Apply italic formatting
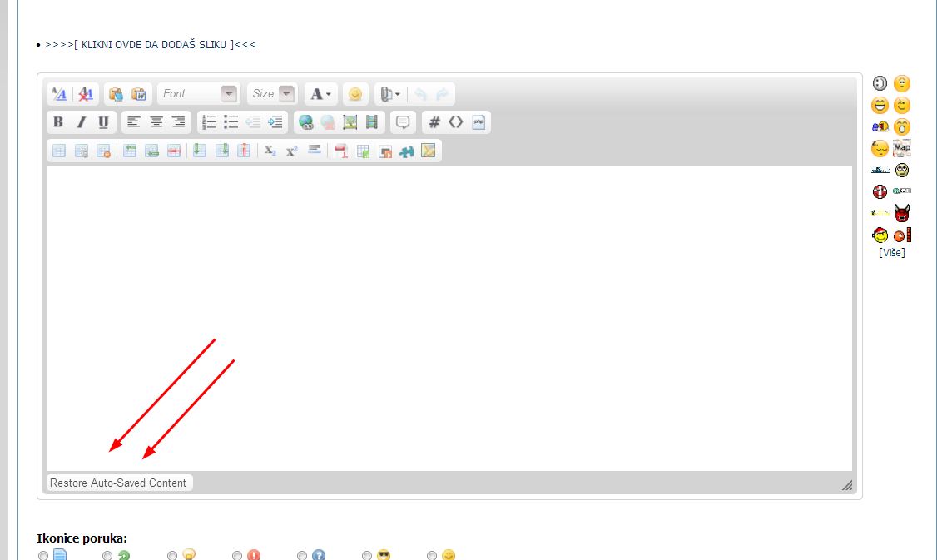The width and height of the screenshot is (937, 560). click(x=81, y=122)
